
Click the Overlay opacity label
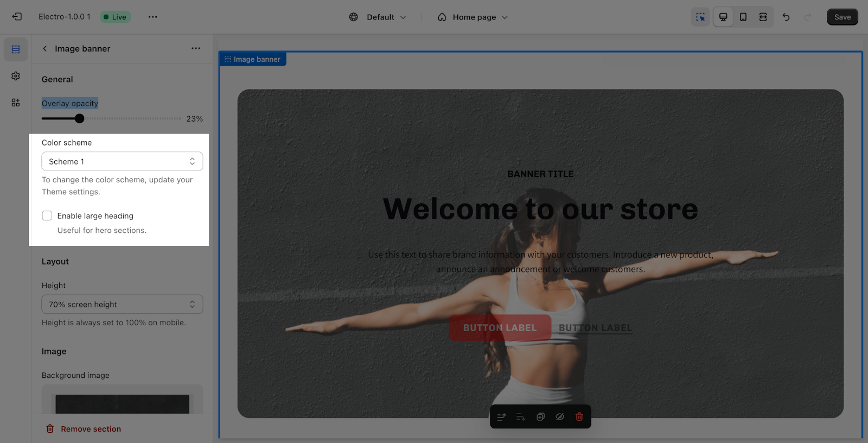pyautogui.click(x=70, y=103)
